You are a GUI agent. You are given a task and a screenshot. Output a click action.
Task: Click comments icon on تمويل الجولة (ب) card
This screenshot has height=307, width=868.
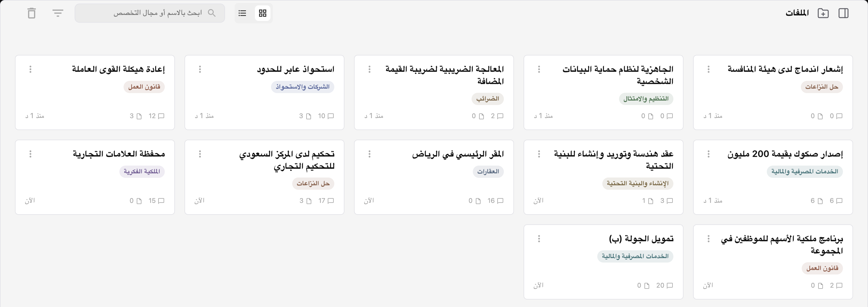(x=670, y=286)
